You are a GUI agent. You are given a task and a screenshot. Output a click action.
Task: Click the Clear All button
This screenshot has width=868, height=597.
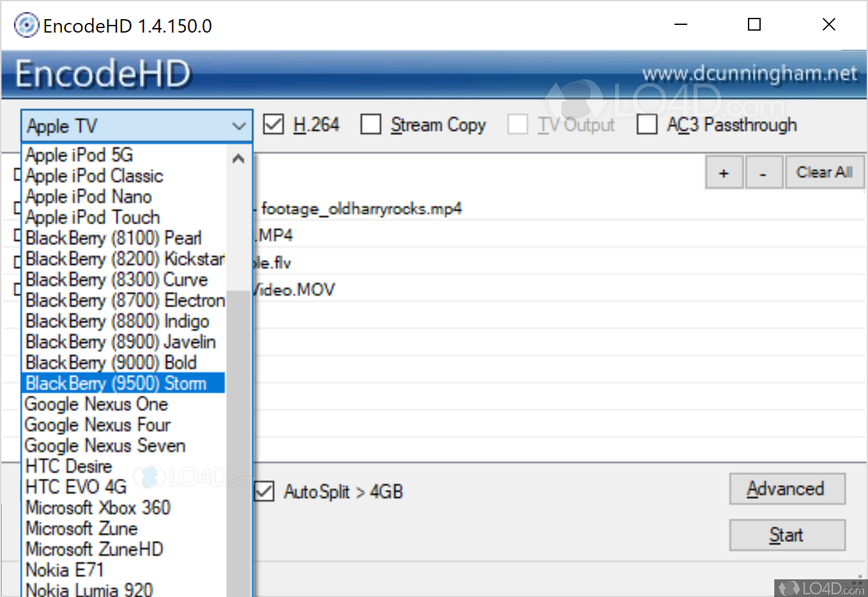click(x=824, y=172)
